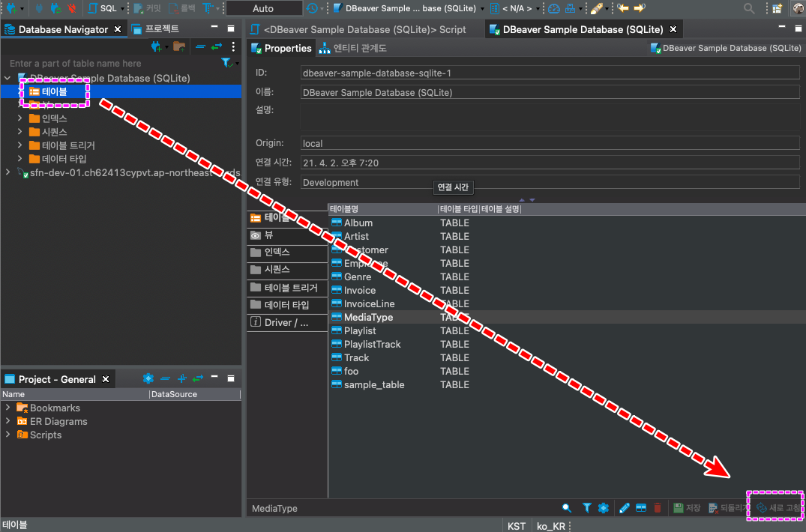Click the configure columns gear in bottom toolbar

[604, 508]
